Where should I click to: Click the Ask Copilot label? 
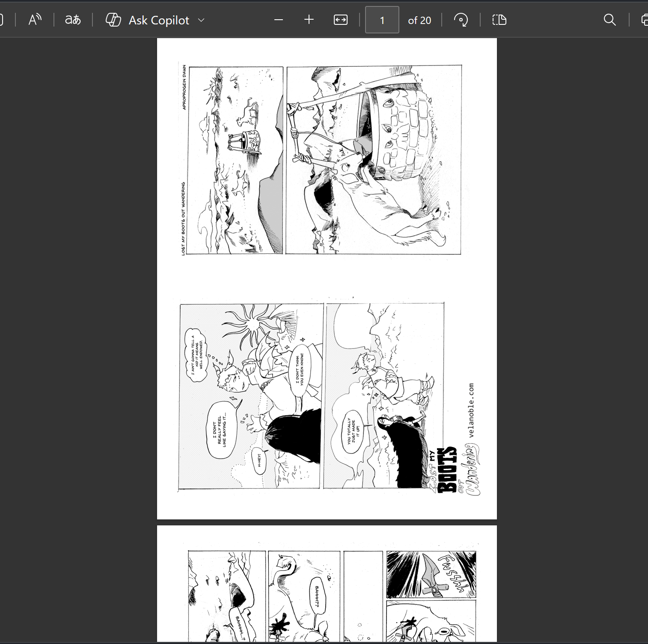click(x=159, y=20)
